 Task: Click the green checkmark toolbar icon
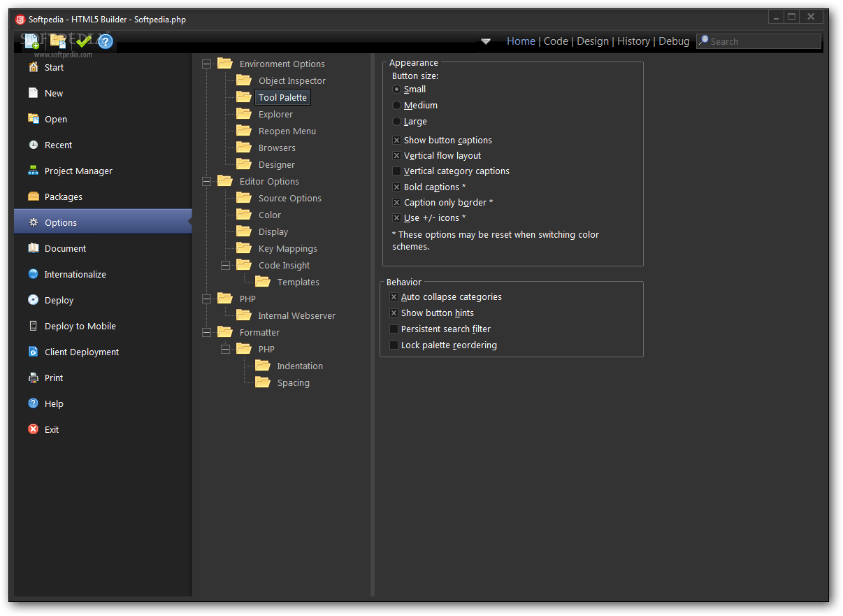(x=83, y=41)
